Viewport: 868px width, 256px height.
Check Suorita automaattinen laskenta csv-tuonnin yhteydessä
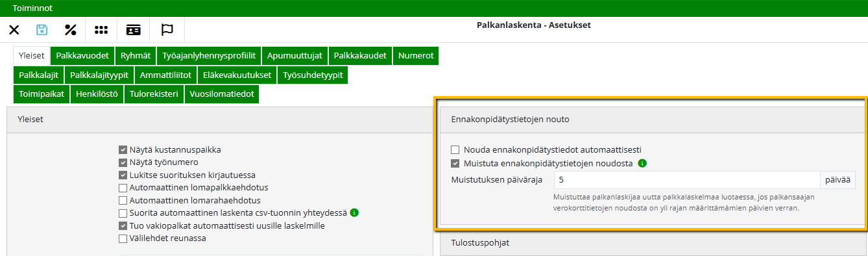pyautogui.click(x=123, y=213)
